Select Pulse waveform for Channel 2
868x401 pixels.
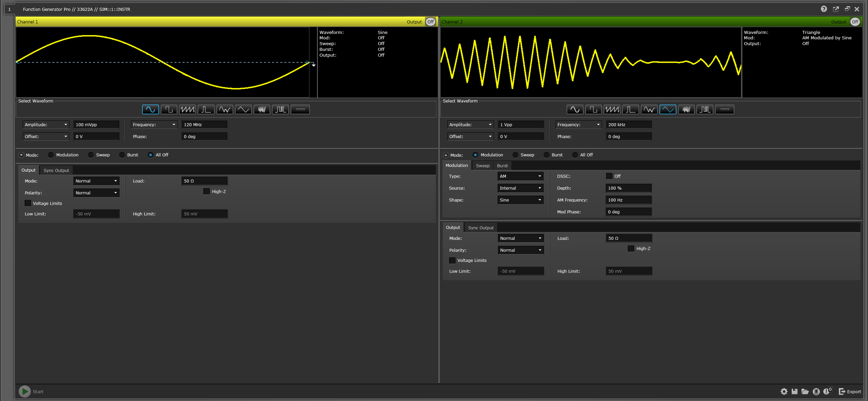click(x=631, y=110)
